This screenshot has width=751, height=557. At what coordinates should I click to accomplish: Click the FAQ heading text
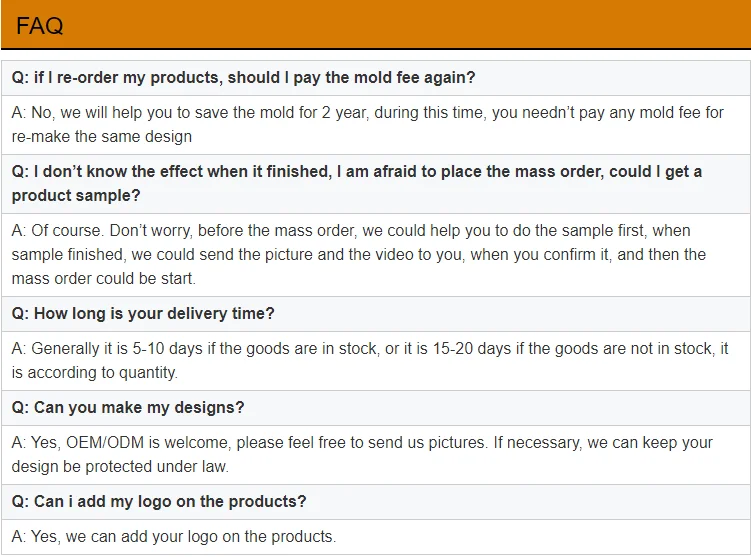tap(40, 26)
